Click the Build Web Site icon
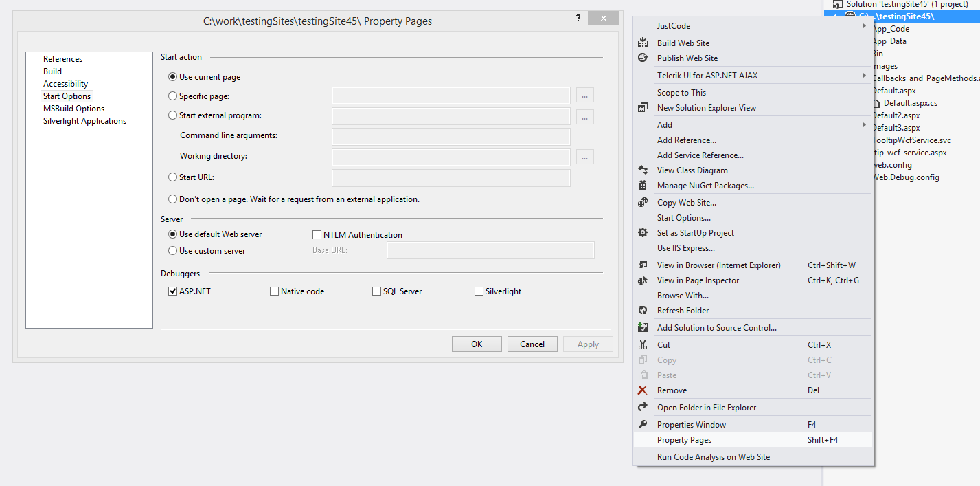 (643, 43)
